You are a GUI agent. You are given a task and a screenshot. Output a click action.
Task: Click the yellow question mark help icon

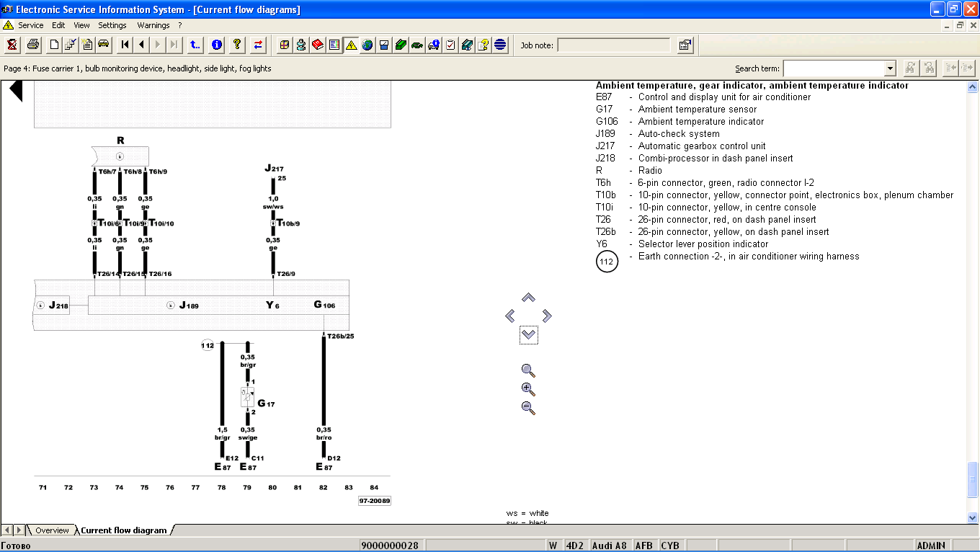236,45
